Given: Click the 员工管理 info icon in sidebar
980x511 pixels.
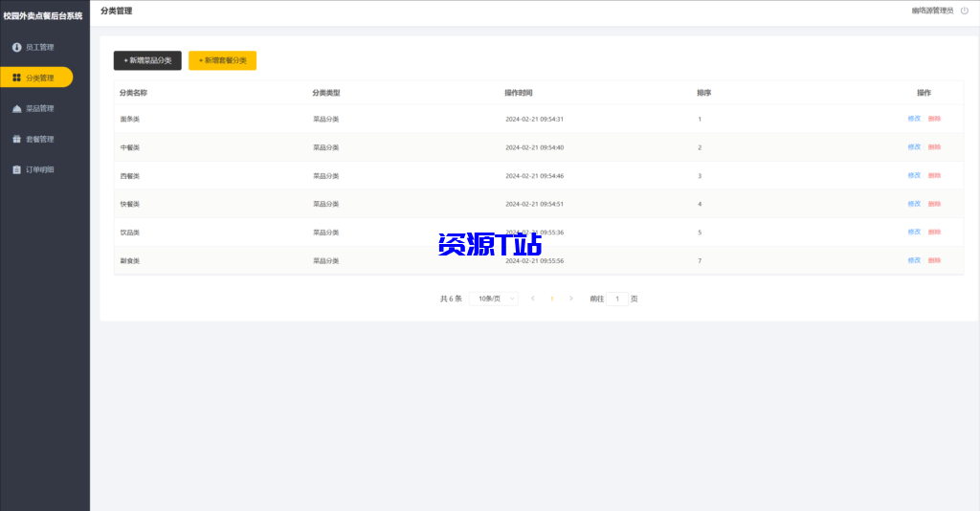Looking at the screenshot, I should (16, 47).
